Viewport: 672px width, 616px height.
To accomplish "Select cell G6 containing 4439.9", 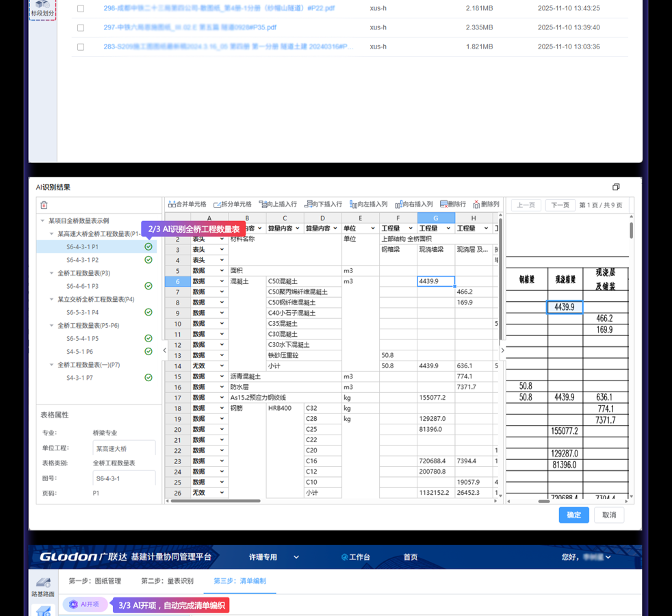I will [x=436, y=281].
